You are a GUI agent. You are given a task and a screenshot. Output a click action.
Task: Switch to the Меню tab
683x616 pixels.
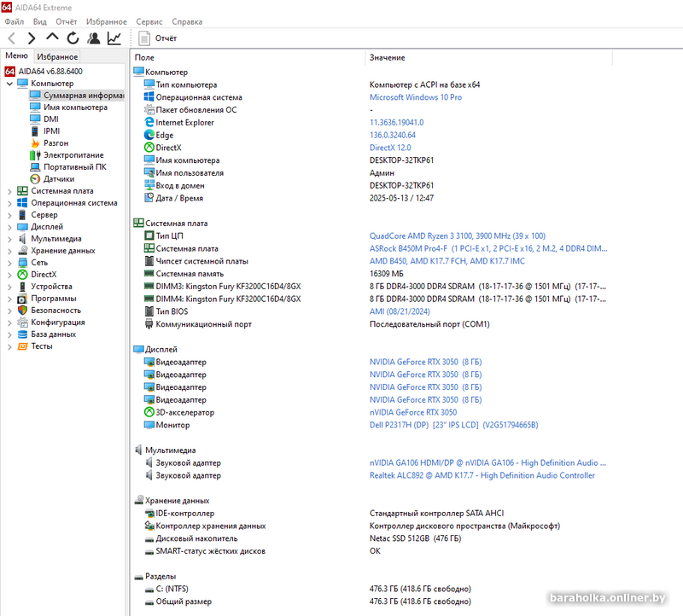tap(16, 55)
